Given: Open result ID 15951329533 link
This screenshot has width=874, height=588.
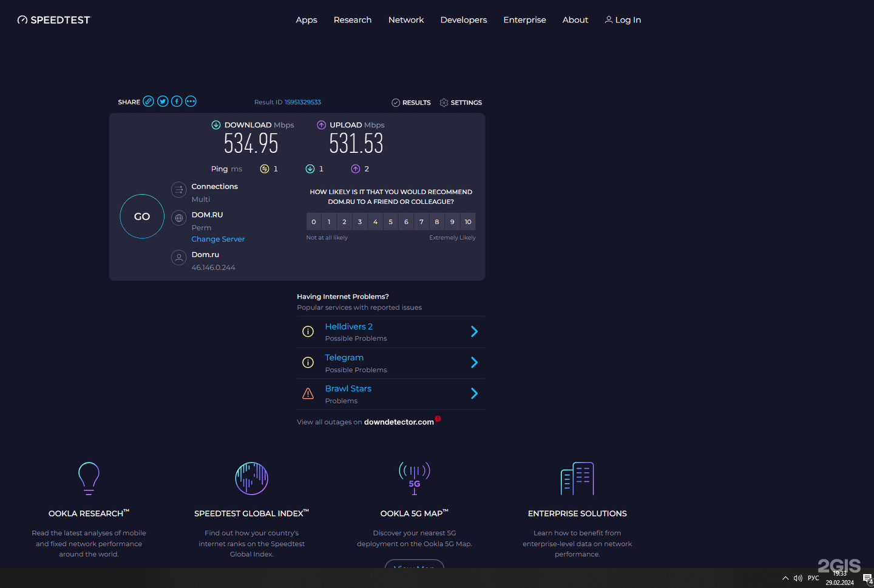Looking at the screenshot, I should click(x=303, y=102).
